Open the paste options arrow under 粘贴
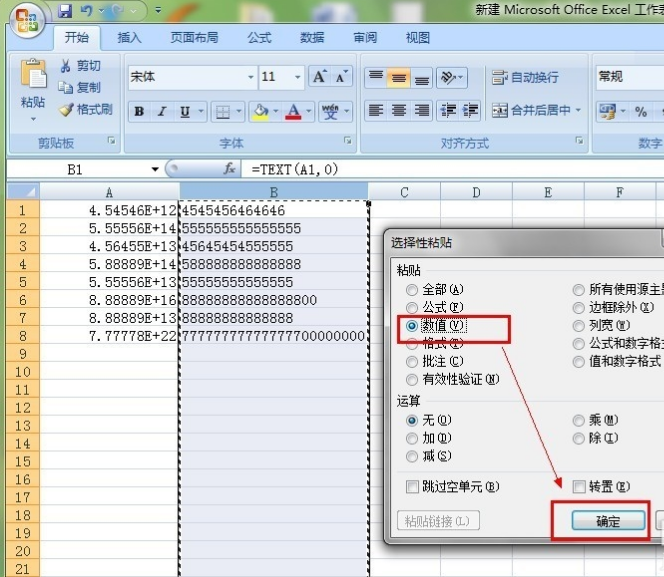Image resolution: width=664 pixels, height=577 pixels. (x=33, y=119)
